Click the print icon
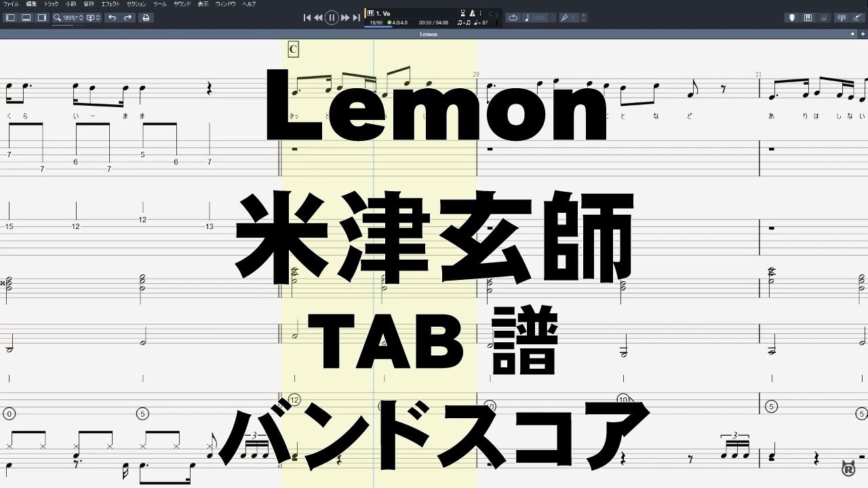 tap(145, 18)
